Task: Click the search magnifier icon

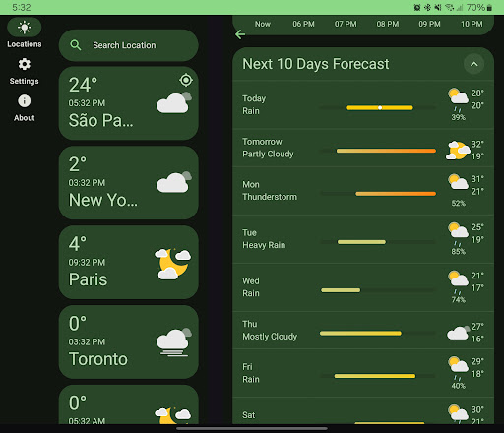Action: click(x=76, y=45)
